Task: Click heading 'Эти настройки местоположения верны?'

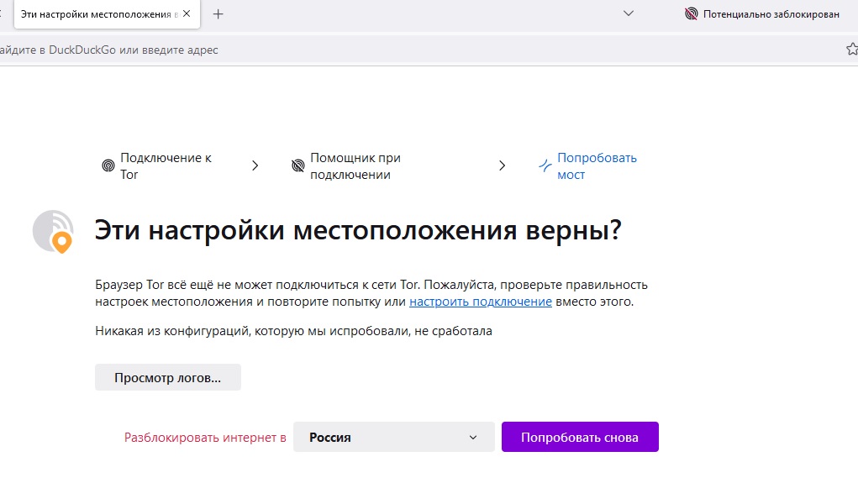Action: click(x=359, y=230)
